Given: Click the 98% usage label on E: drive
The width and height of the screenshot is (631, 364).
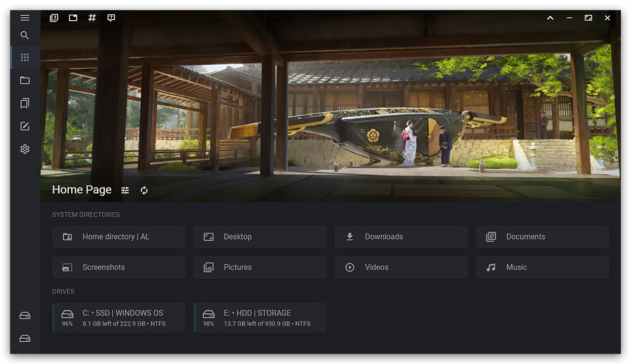Looking at the screenshot, I should [x=208, y=324].
